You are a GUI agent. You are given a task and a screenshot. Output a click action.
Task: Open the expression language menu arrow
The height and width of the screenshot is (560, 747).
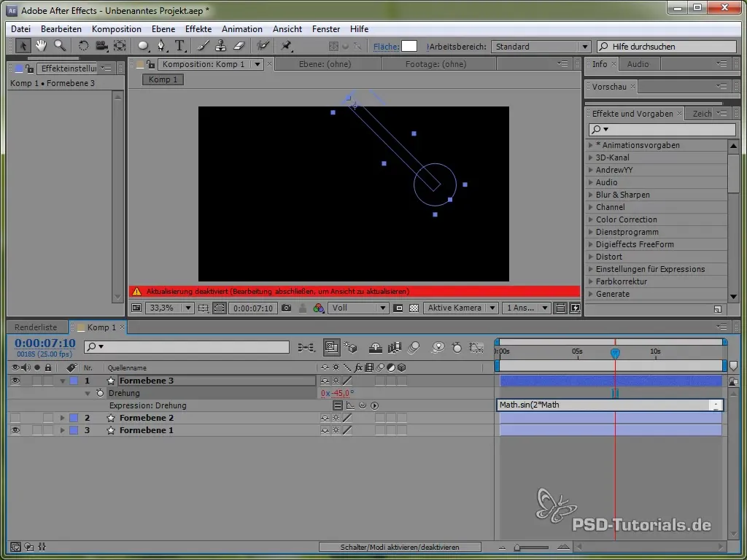pyautogui.click(x=375, y=405)
